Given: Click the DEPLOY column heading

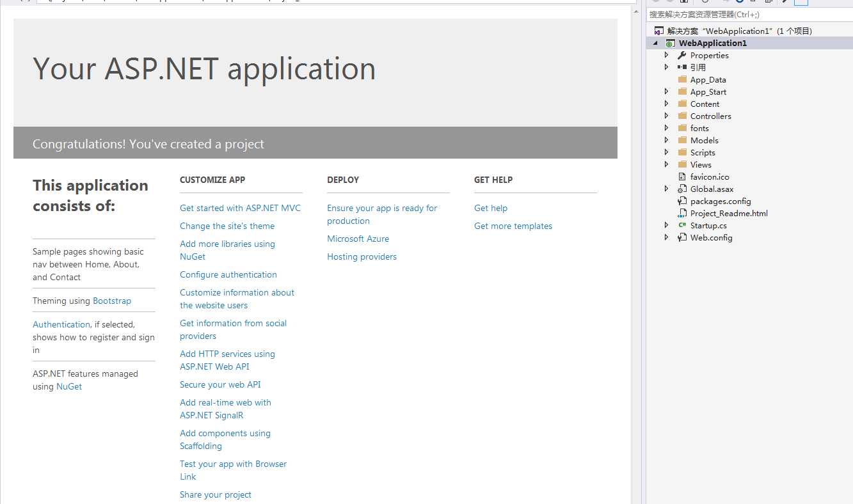Looking at the screenshot, I should 343,180.
